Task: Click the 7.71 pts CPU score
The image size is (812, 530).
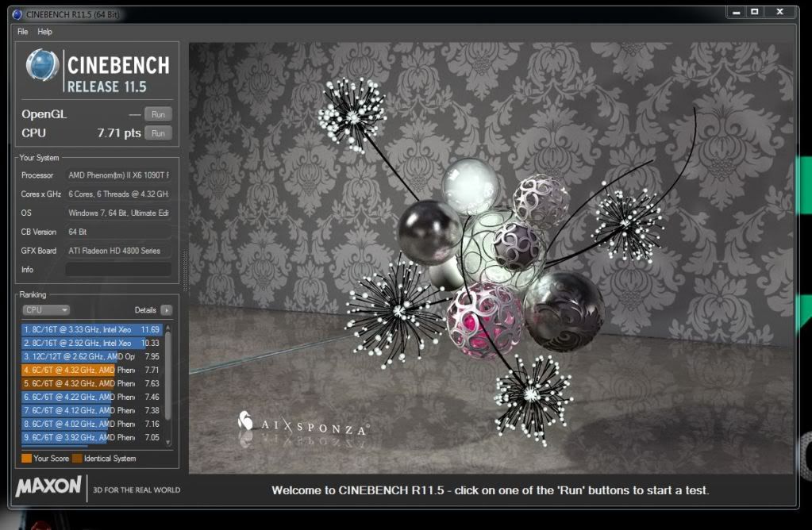Action: tap(119, 133)
